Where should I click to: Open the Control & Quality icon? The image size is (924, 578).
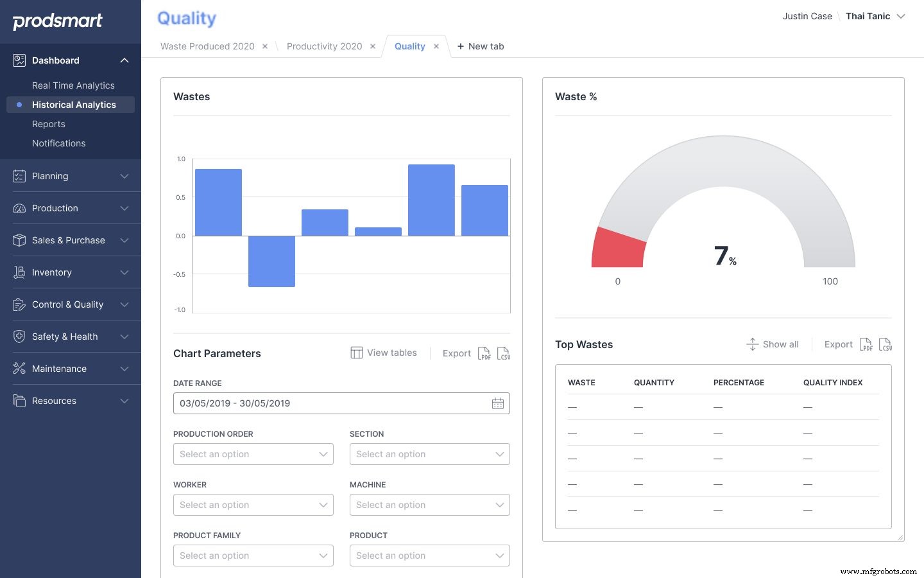coord(17,304)
